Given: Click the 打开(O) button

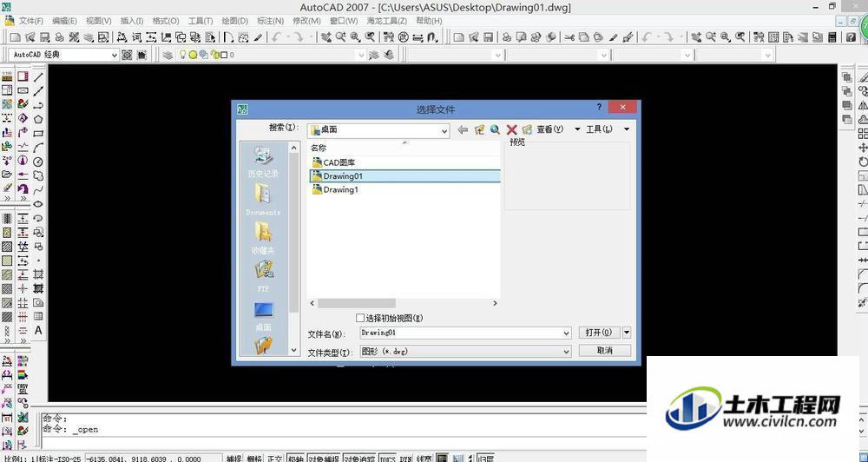Looking at the screenshot, I should (x=599, y=333).
